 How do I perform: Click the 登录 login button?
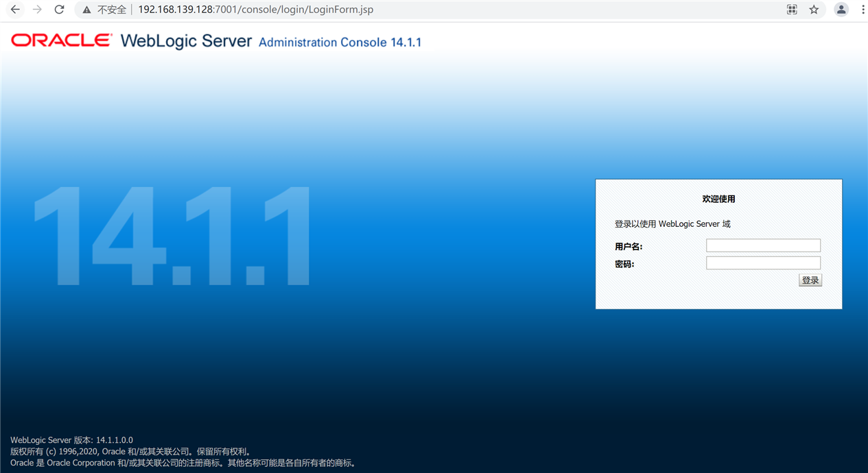pos(810,280)
